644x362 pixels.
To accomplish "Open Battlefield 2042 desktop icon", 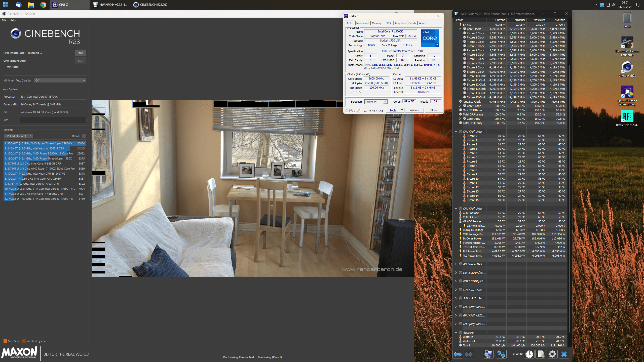I will coord(627,118).
